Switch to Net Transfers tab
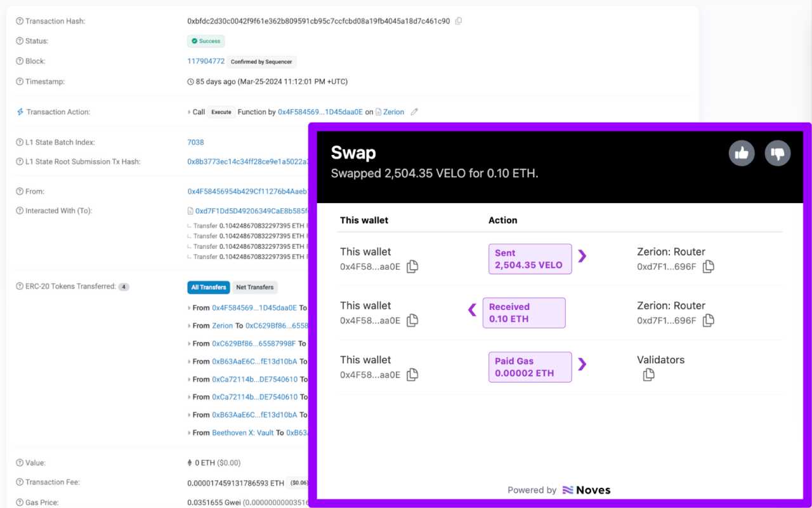This screenshot has width=812, height=508. pos(255,287)
